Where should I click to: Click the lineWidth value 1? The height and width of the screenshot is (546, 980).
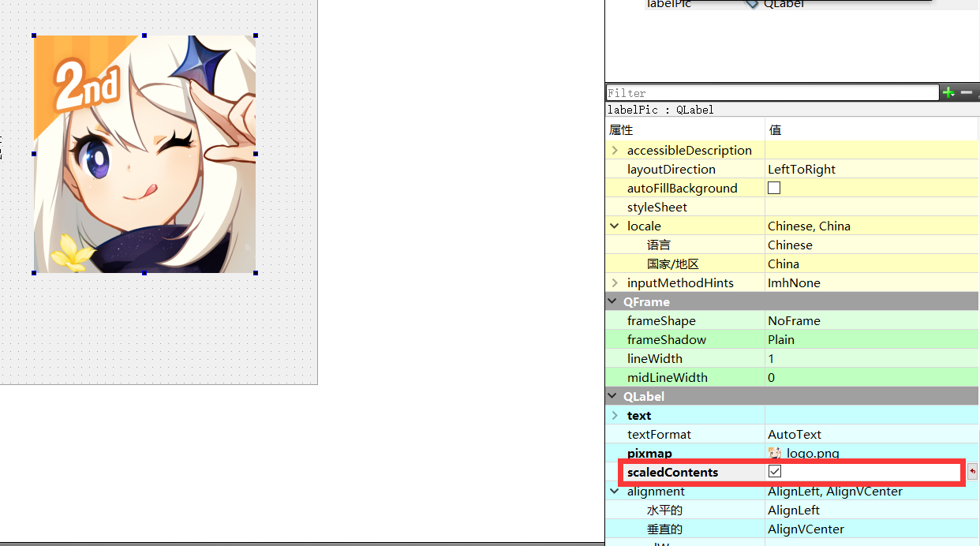pyautogui.click(x=771, y=358)
